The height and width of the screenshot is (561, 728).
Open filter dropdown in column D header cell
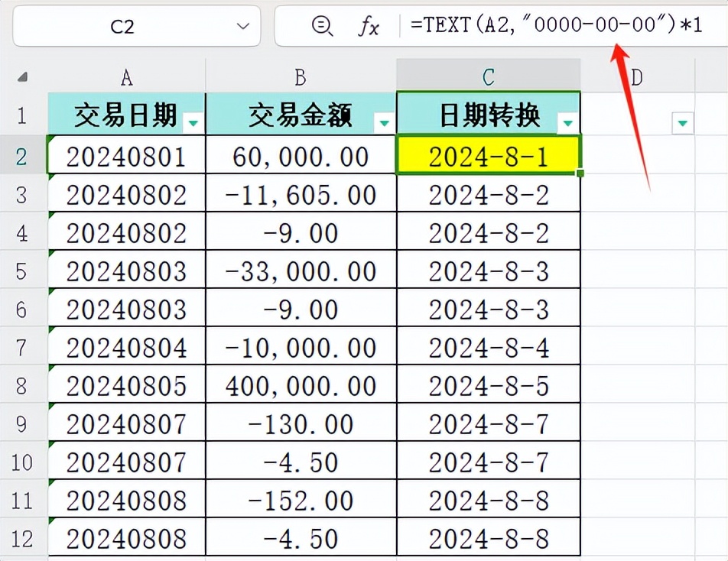[682, 123]
